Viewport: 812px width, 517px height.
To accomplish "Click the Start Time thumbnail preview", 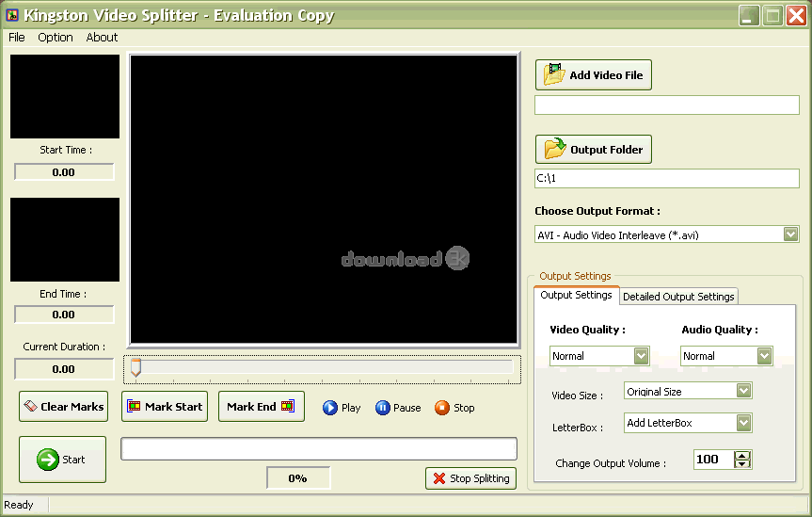I will [65, 96].
